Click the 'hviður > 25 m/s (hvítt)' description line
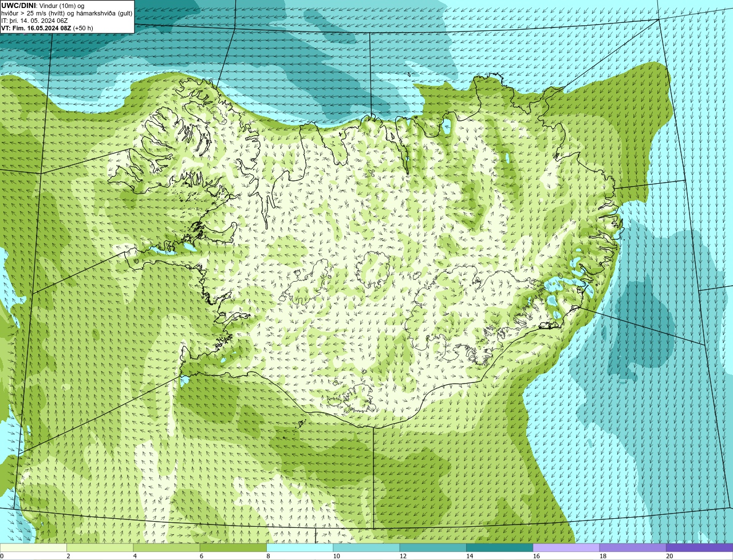The image size is (733, 560). 66,13
